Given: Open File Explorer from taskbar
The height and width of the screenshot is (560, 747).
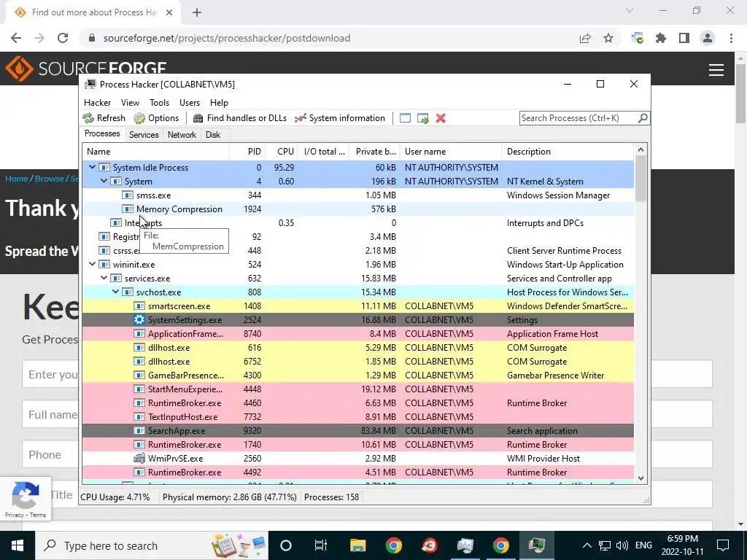Looking at the screenshot, I should point(357,545).
